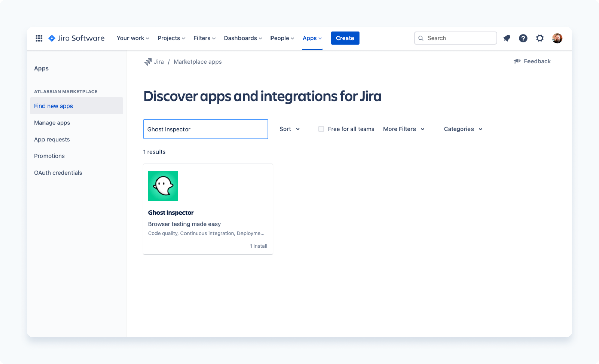
Task: Click inside the Ghost Inspector search field
Action: (206, 129)
